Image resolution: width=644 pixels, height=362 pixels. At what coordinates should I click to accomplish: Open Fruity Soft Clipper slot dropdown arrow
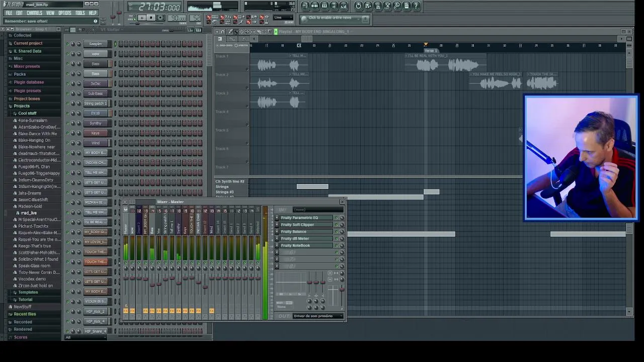click(x=277, y=225)
